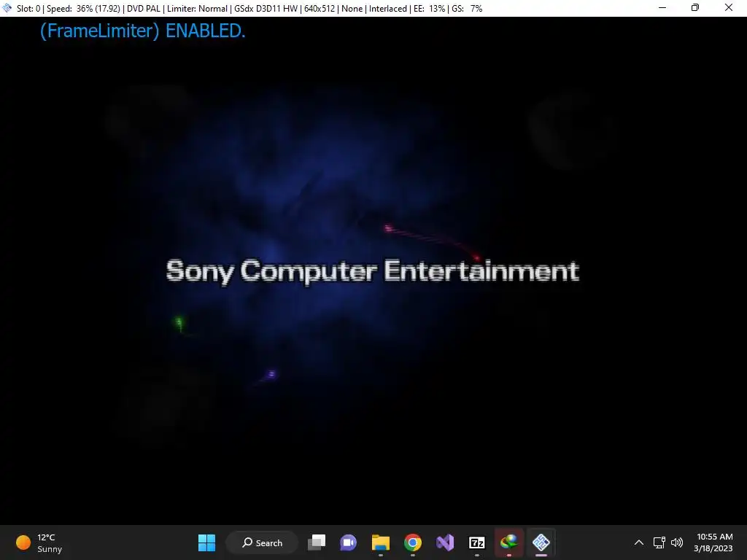
Task: Restore down the PCSX2 window
Action: (x=695, y=8)
